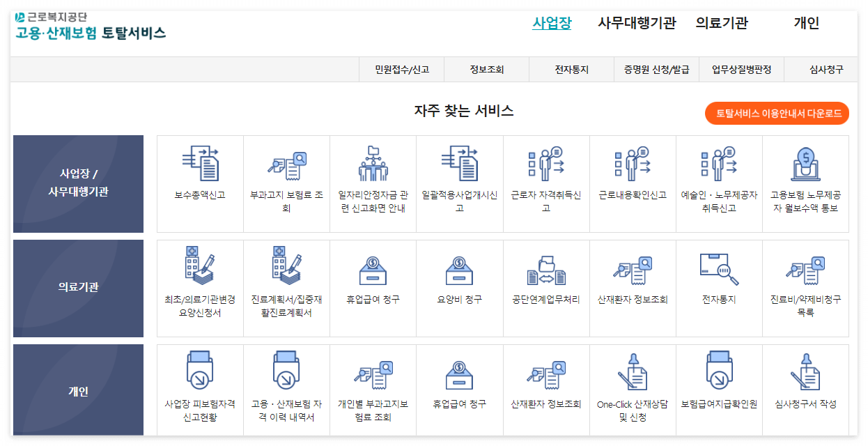
Task: Open the 민원접수/신고 menu
Action: [402, 70]
